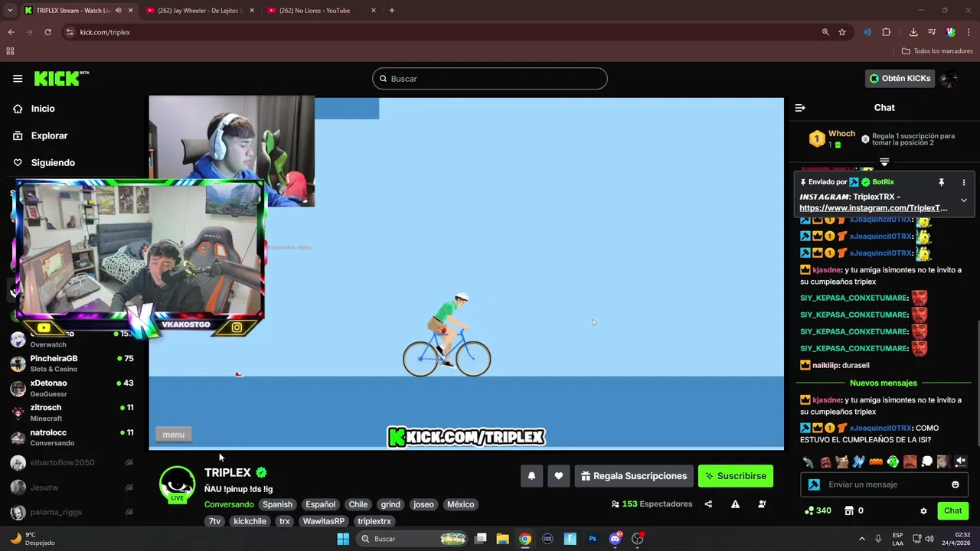Open the user profile avatar menu
The width and height of the screenshot is (980, 551).
coord(949,78)
